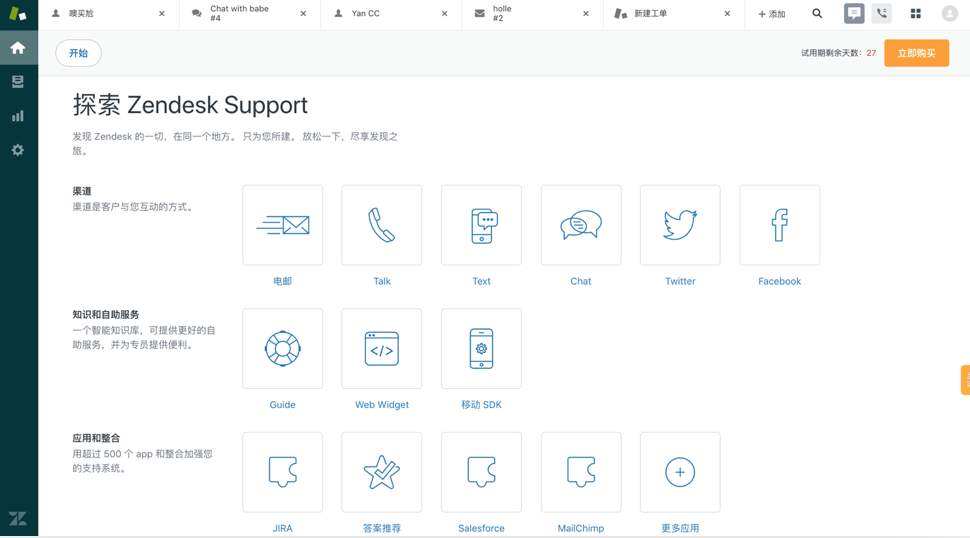Click the 答案推荐 link label

(x=382, y=529)
